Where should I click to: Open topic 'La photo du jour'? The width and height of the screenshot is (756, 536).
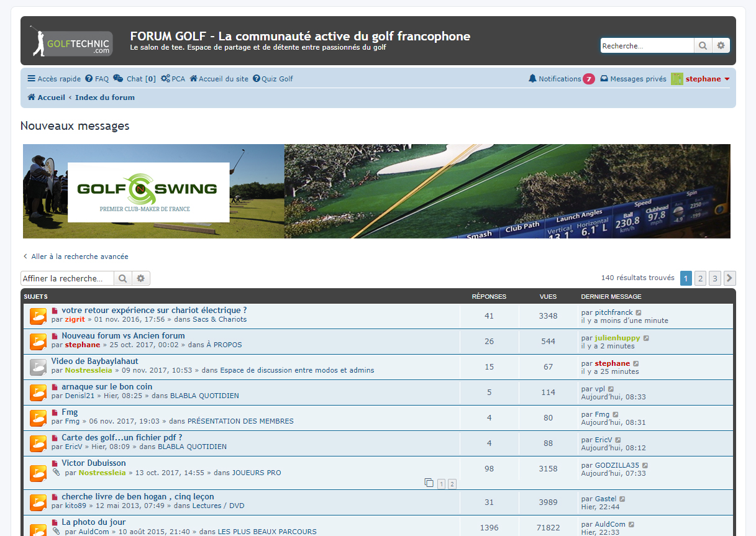point(94,522)
